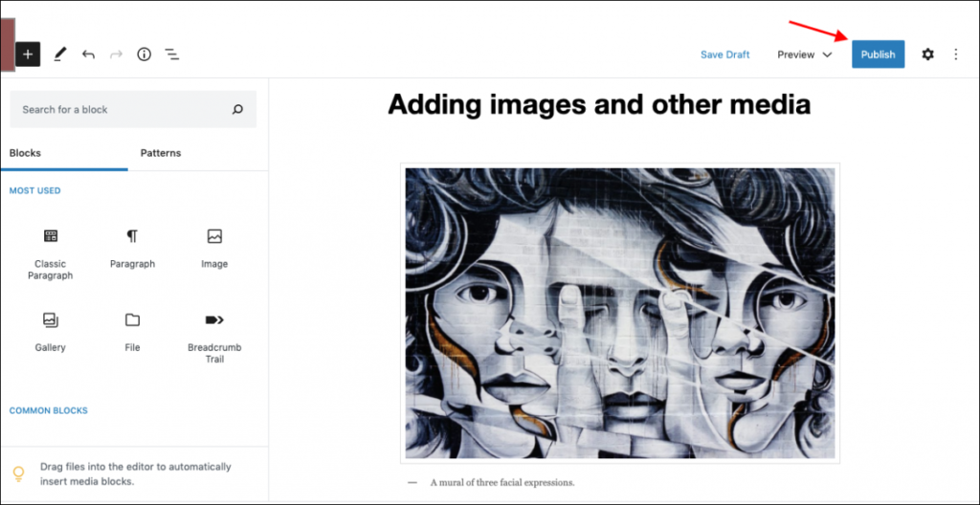This screenshot has height=505, width=980.
Task: Open the three-dot options menu
Action: point(956,55)
